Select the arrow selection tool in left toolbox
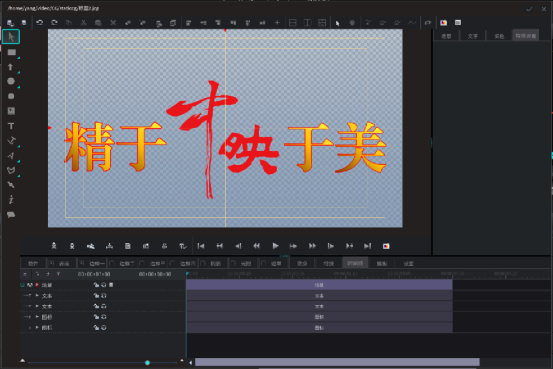Viewport: 553px width, 369px height. pyautogui.click(x=11, y=37)
